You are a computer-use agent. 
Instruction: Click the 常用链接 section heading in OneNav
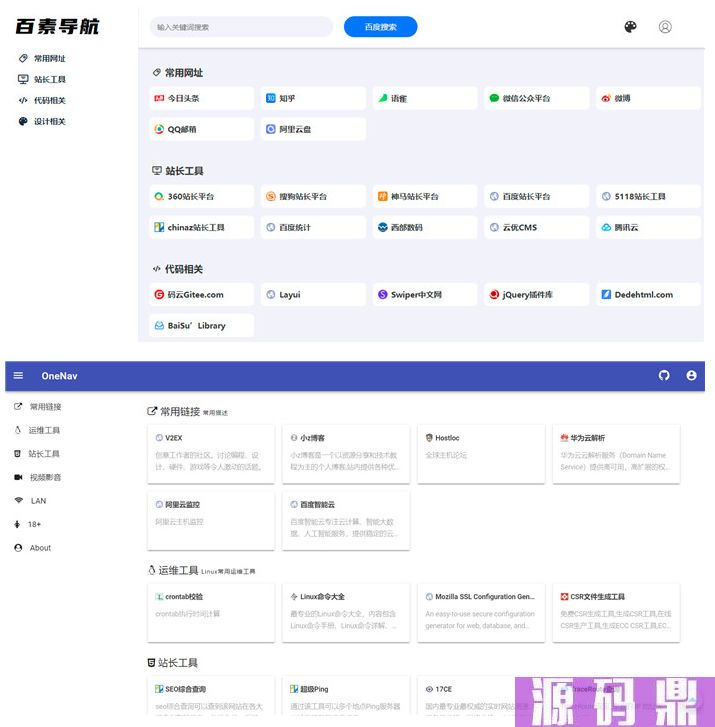point(180,411)
